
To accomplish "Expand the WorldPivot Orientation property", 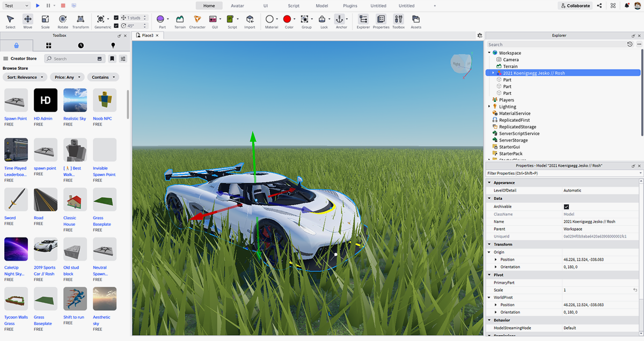I will [496, 312].
